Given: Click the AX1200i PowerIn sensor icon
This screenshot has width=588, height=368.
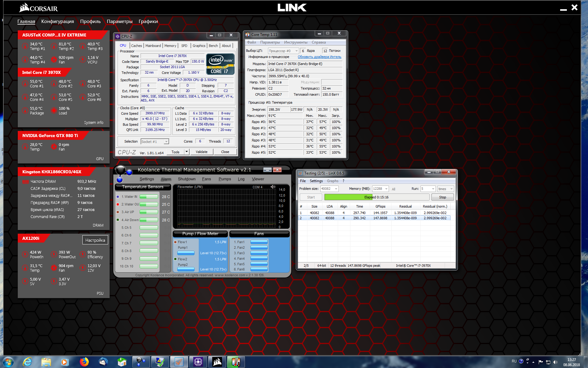Looking at the screenshot, I should coord(25,255).
